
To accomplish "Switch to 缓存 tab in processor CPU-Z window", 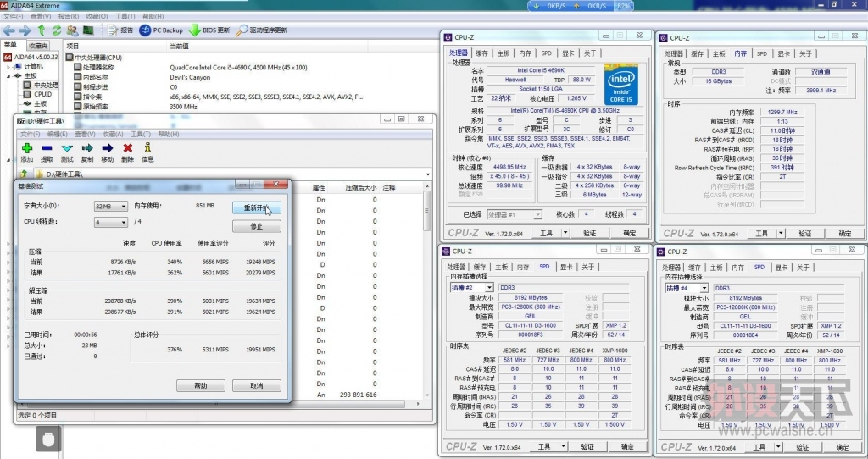I will pos(481,53).
